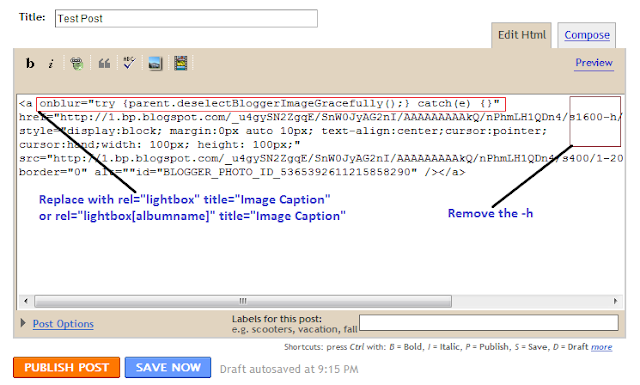The image size is (640, 385).
Task: Open the Preview link
Action: click(593, 63)
